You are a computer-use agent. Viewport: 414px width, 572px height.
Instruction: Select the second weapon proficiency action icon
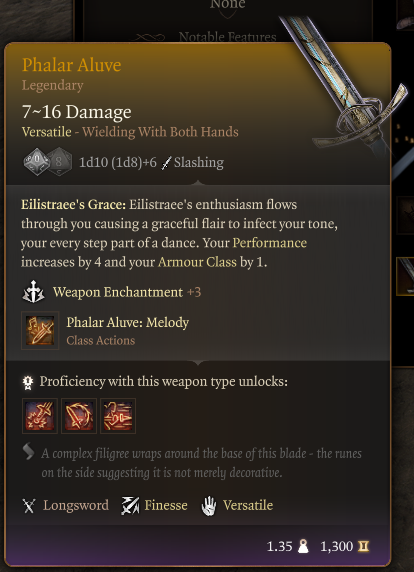click(x=79, y=416)
